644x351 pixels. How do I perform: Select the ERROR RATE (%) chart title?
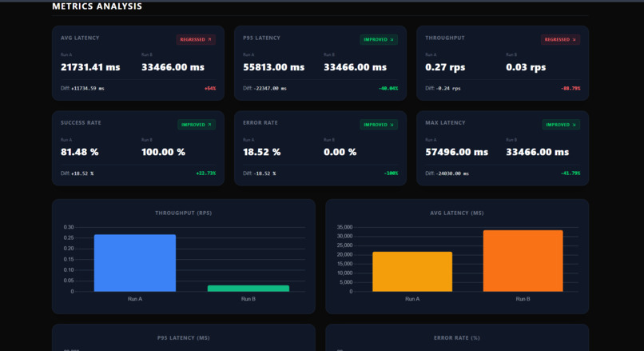[457, 338]
